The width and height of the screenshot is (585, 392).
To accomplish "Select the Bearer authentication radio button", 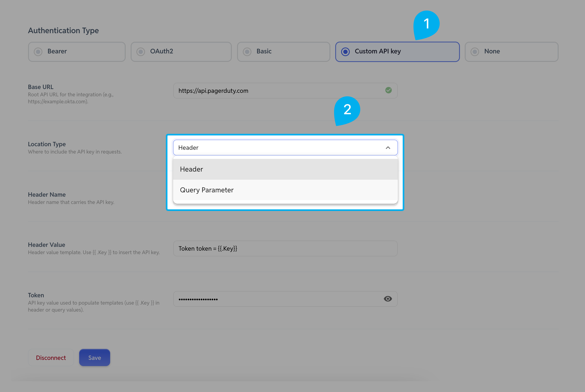I will (x=77, y=52).
